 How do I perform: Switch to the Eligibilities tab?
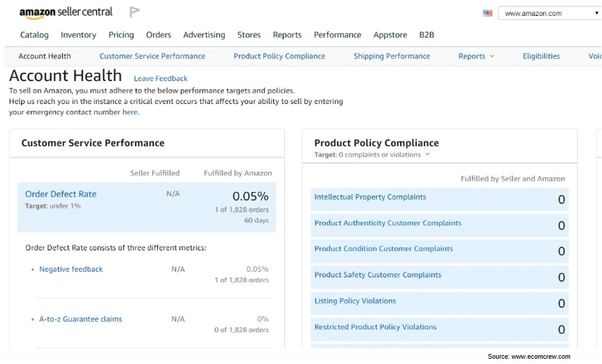point(542,56)
